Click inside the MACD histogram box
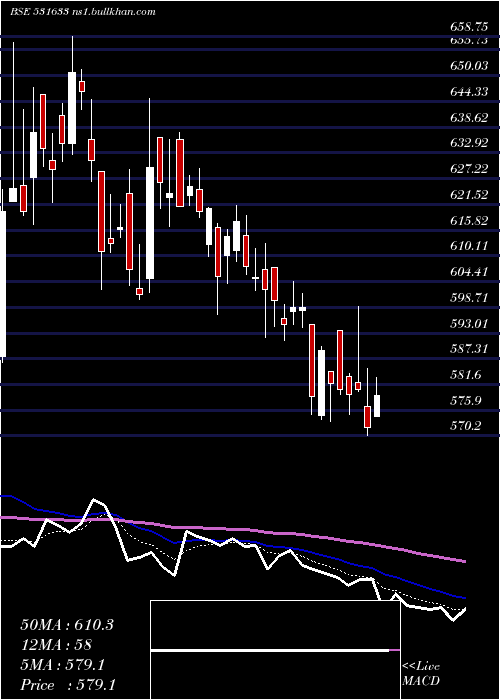The width and height of the screenshot is (500, 700). (x=275, y=650)
